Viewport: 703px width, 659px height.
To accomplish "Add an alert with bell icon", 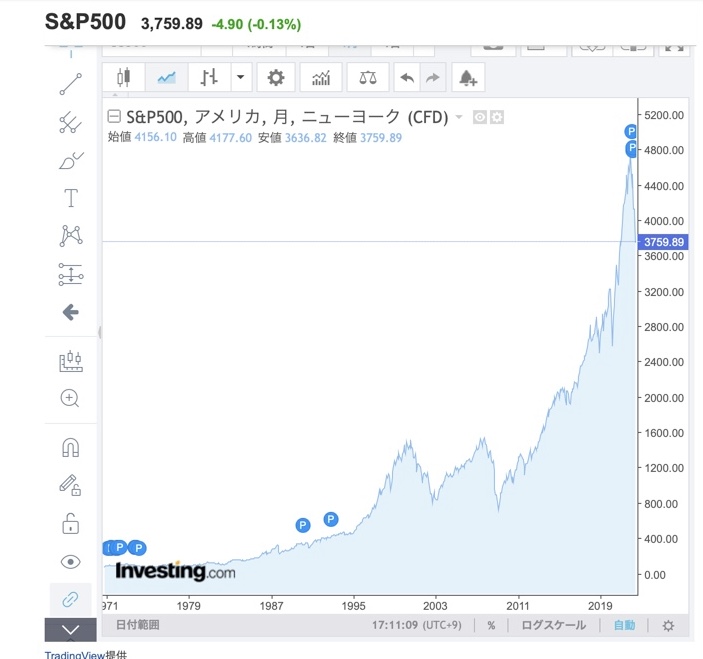I will click(x=468, y=78).
